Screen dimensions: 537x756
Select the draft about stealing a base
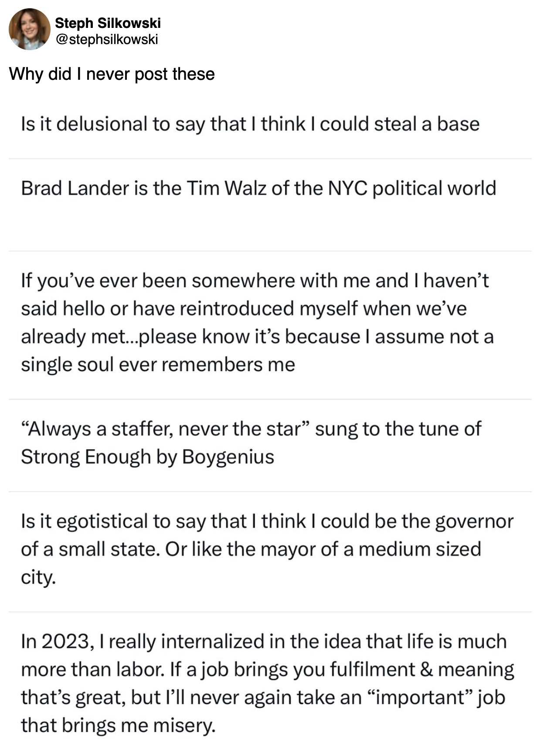click(250, 124)
